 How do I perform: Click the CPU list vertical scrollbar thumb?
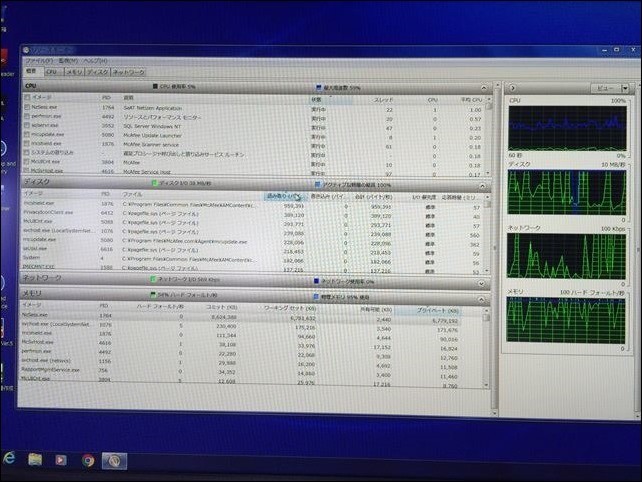tap(488, 106)
